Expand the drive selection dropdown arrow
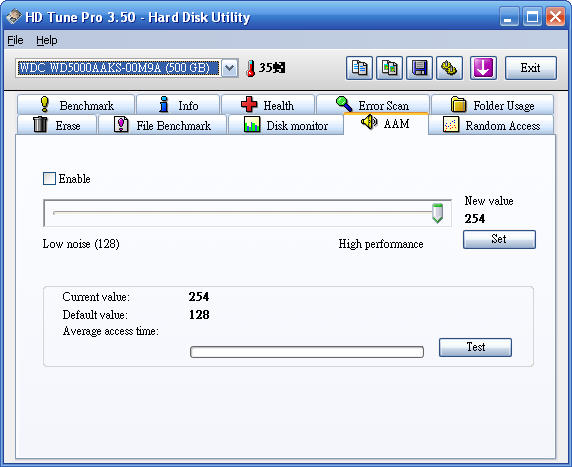This screenshot has width=572, height=467. coord(229,68)
